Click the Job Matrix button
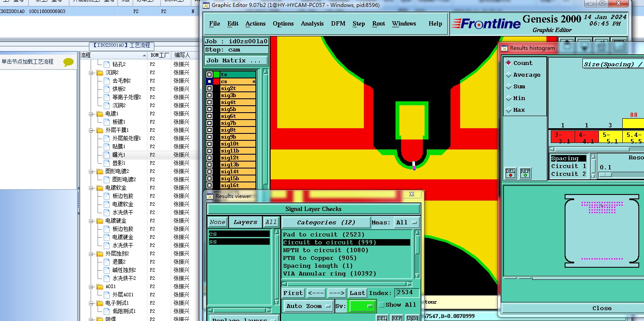 [x=236, y=61]
